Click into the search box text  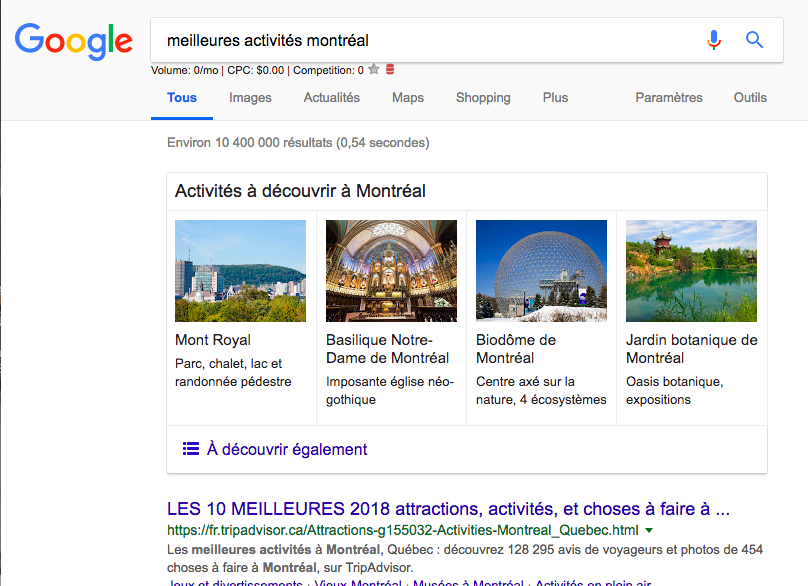(x=268, y=40)
